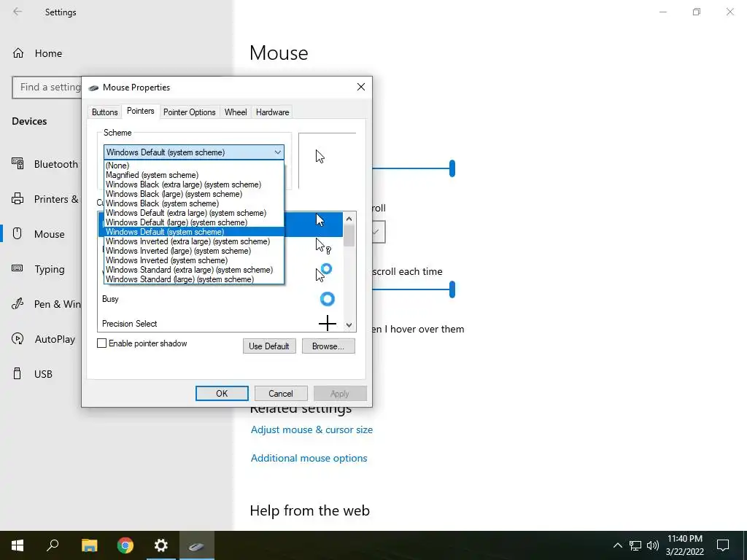Open taskbar search magnifier
Image resolution: width=747 pixels, height=560 pixels.
tap(53, 545)
